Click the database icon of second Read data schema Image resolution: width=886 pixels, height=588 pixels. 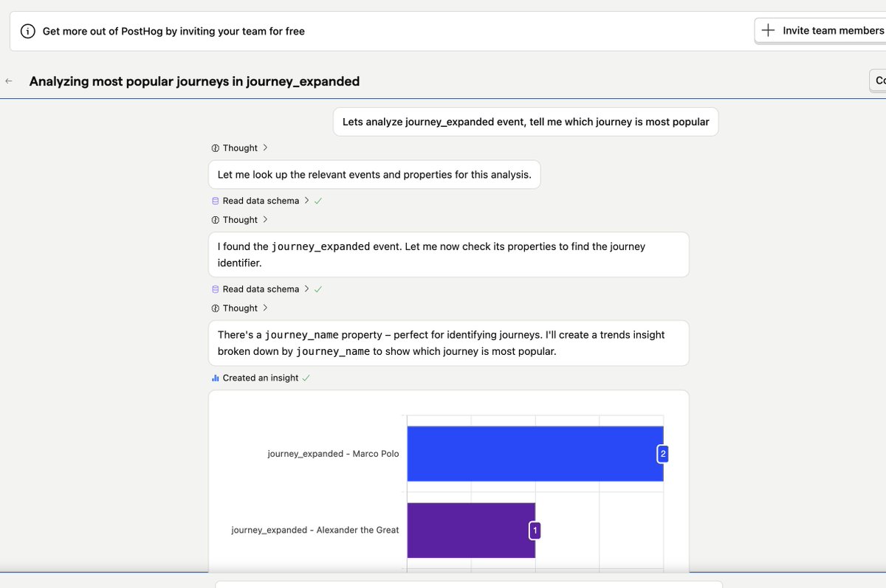pos(216,289)
